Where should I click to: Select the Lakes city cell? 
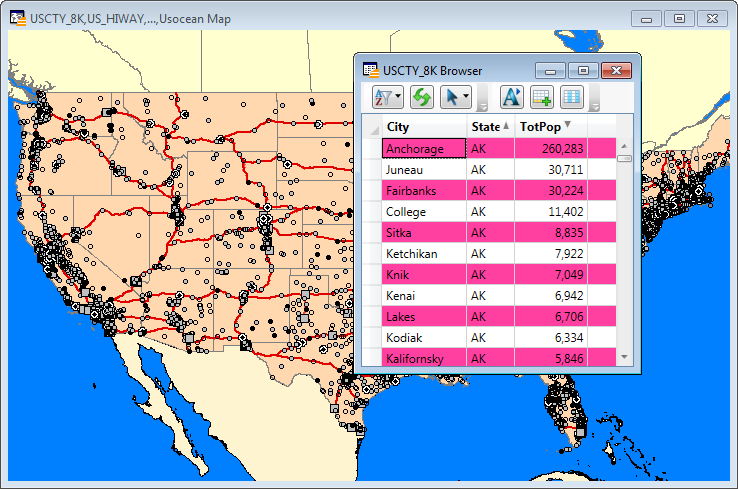click(x=424, y=317)
